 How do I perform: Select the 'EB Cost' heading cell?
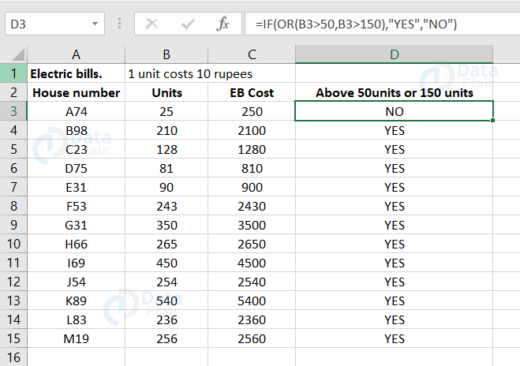point(252,92)
